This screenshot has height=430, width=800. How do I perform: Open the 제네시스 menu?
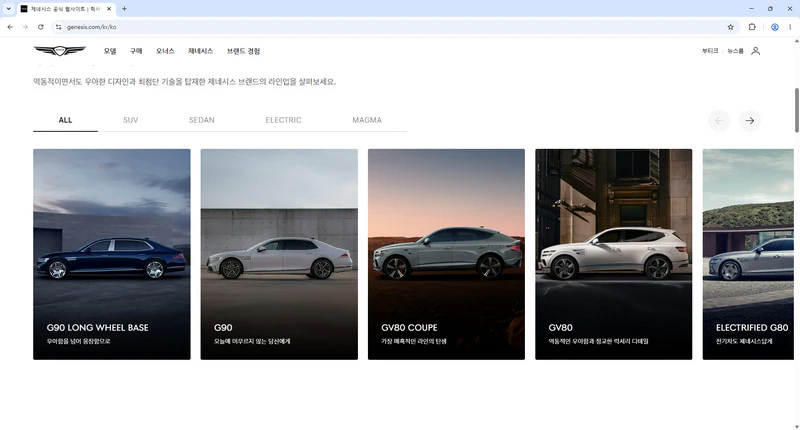(201, 51)
